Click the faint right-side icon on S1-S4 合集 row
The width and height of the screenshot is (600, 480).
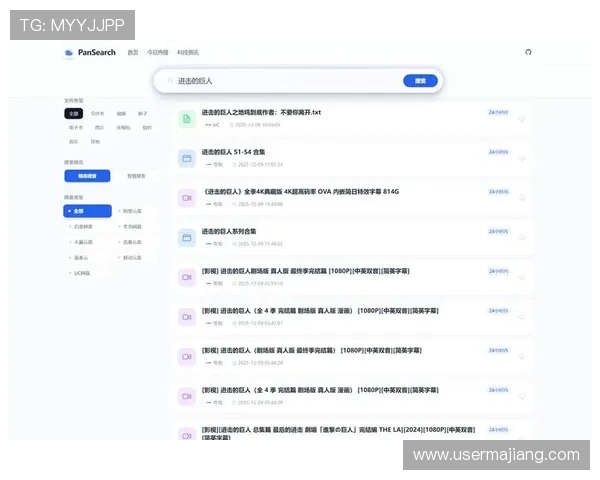tap(522, 158)
